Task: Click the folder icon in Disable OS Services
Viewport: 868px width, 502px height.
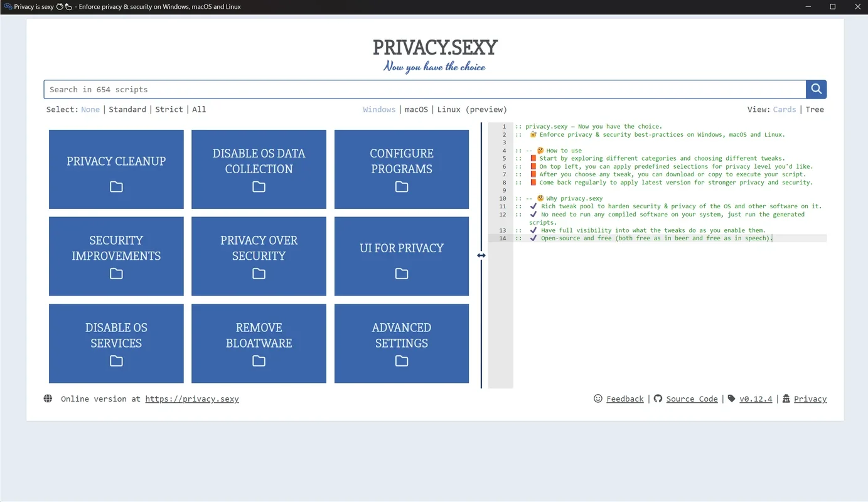Action: (116, 361)
